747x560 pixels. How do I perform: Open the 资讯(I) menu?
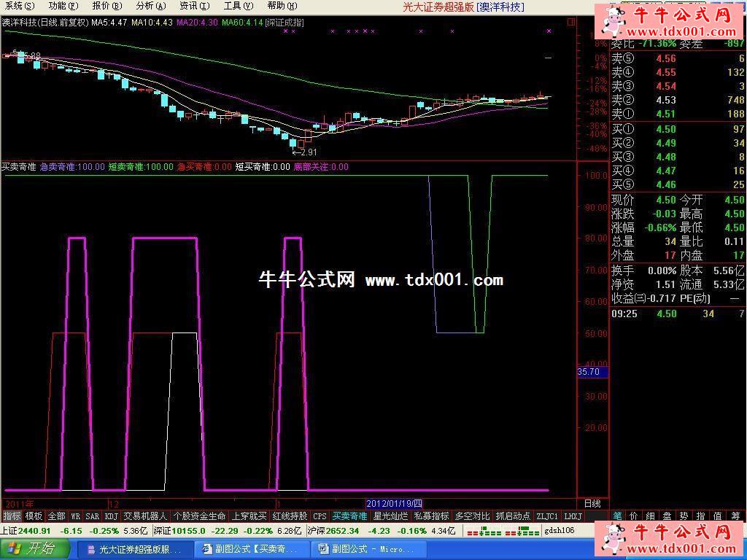tap(194, 6)
